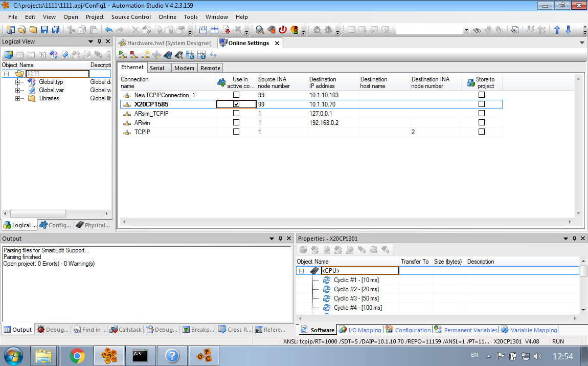Enable active connection for NewTCPIPConnection_1
588x366 pixels.
[x=236, y=95]
